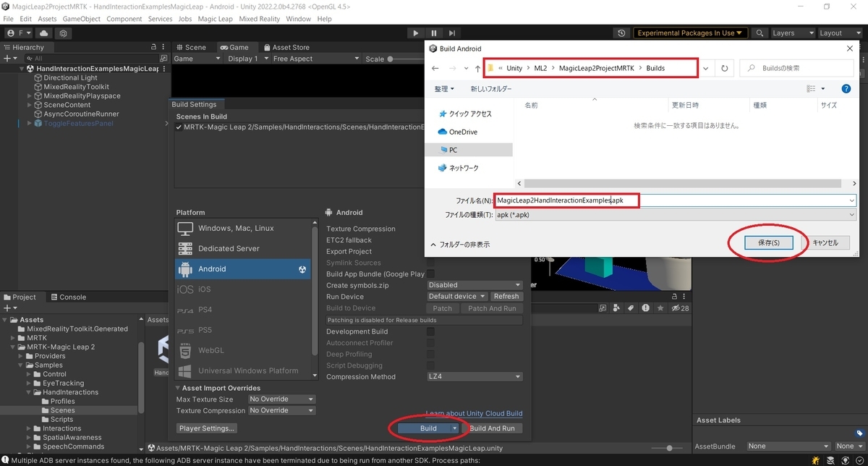Image resolution: width=868 pixels, height=466 pixels.
Task: Expand the SceneContent object
Action: point(30,105)
